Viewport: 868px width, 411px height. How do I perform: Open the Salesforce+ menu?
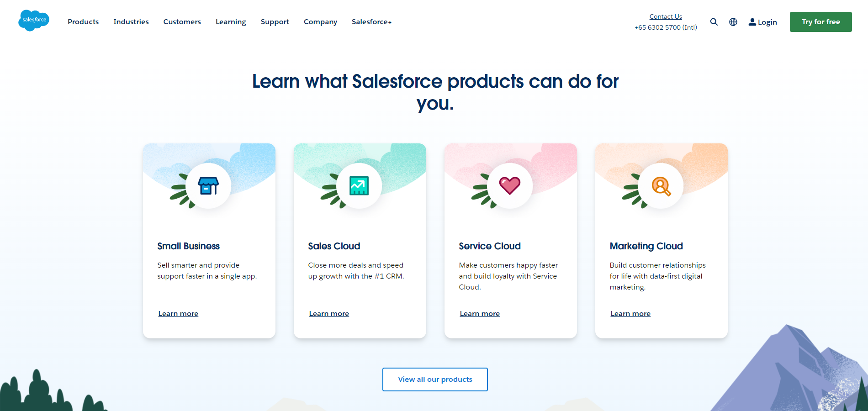[x=371, y=21]
